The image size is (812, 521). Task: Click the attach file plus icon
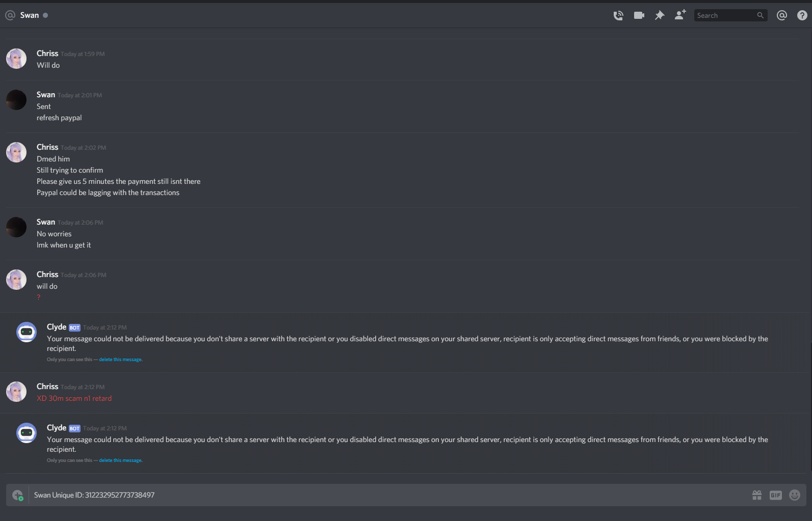coord(18,495)
